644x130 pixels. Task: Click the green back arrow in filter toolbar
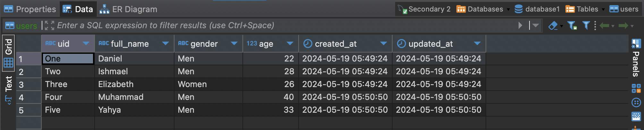tap(604, 26)
